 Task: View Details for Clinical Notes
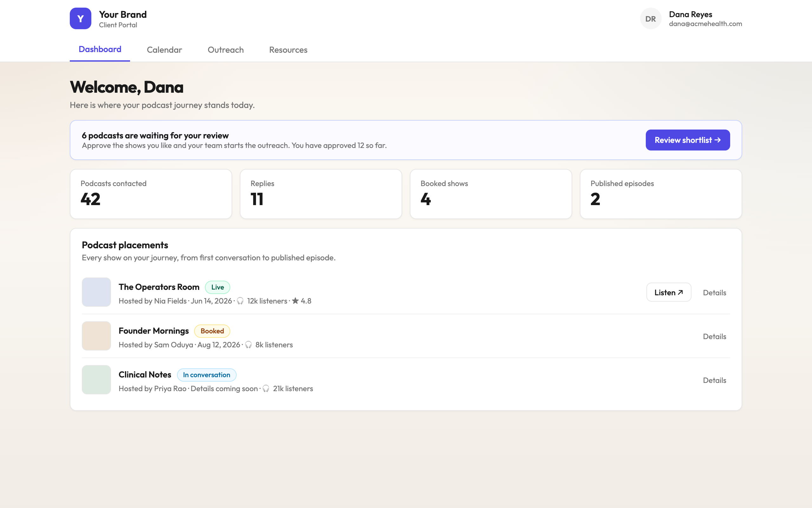(714, 380)
